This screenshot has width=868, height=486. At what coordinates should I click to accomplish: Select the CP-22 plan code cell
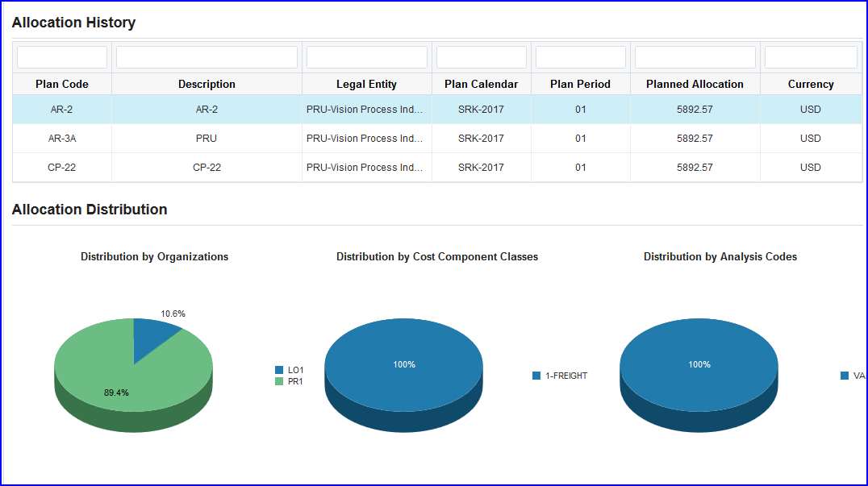62,168
